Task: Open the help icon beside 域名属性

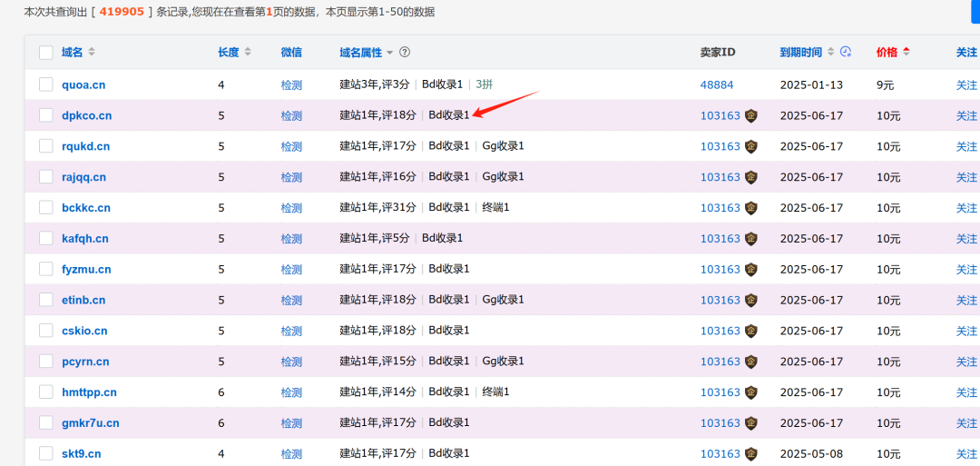Action: 405,53
